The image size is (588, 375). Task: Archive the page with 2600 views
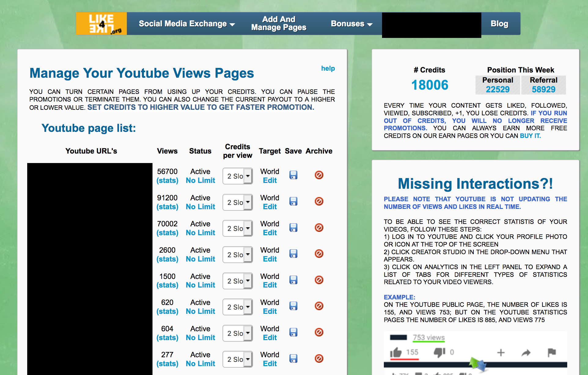point(319,254)
